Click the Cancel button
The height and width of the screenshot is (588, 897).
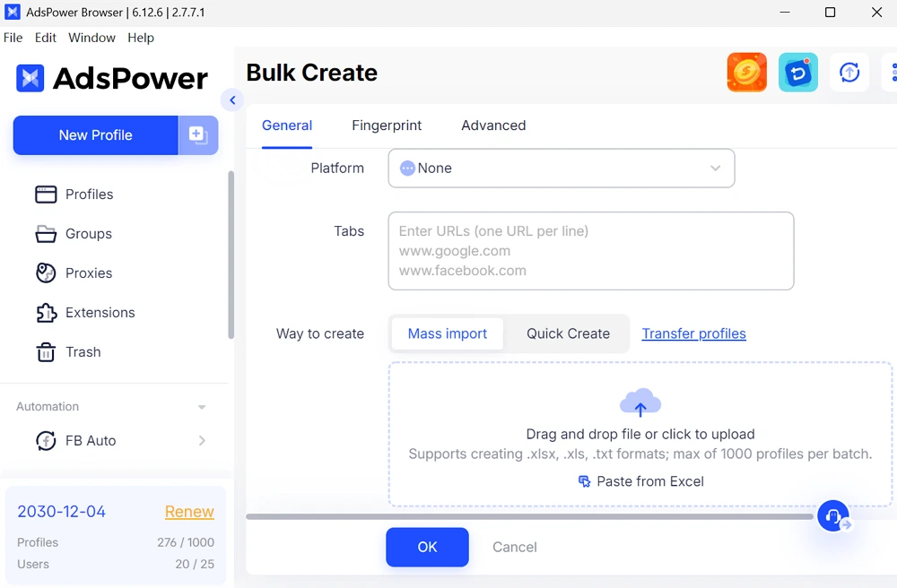click(x=515, y=547)
